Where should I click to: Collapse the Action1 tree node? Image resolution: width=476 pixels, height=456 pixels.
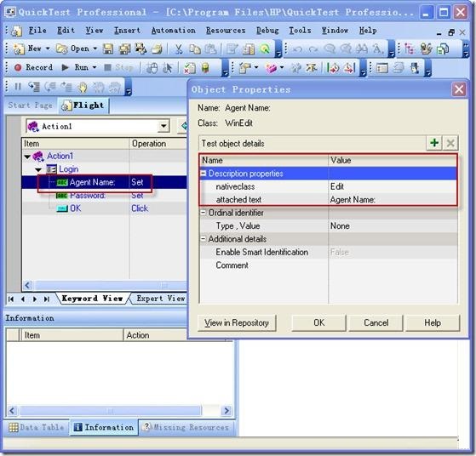coord(27,157)
